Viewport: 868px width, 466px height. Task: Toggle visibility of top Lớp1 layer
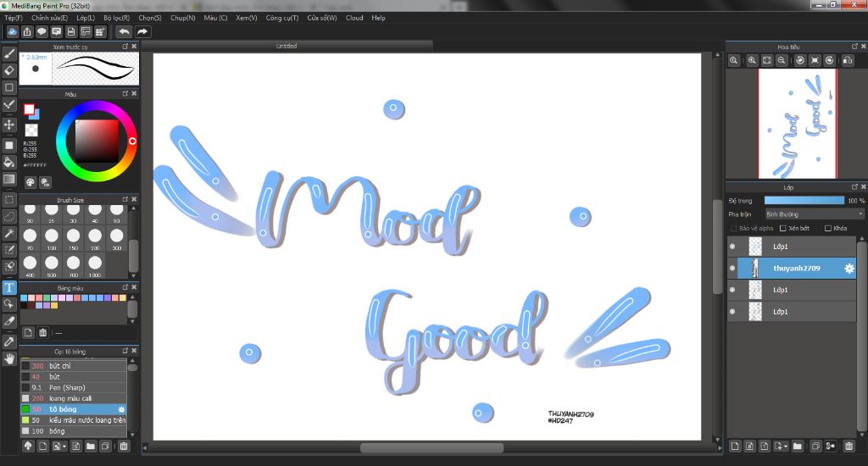pyautogui.click(x=732, y=247)
